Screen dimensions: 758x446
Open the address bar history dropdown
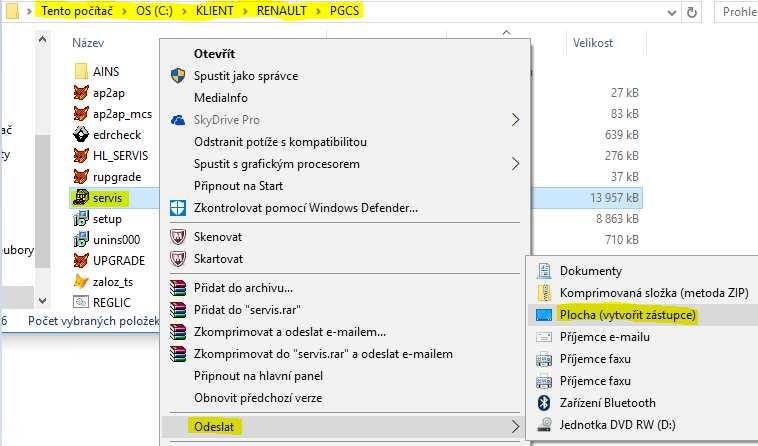point(671,12)
